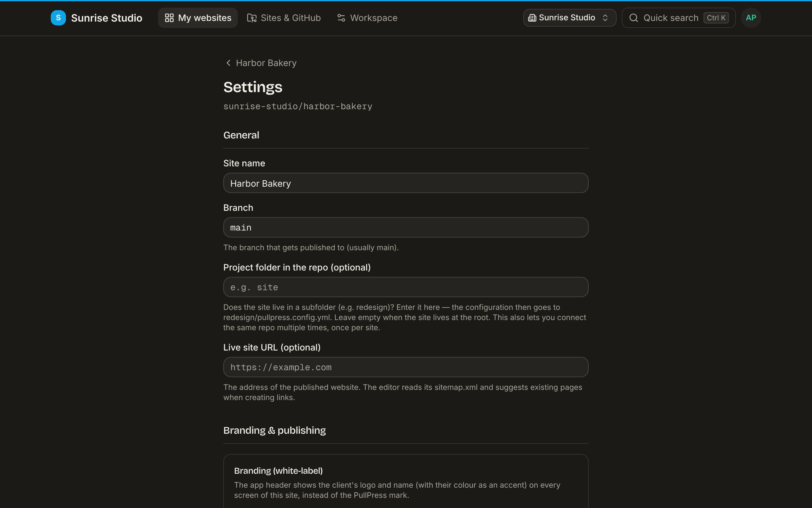Click the Sunrise Studio logo icon
The width and height of the screenshot is (812, 508).
[58, 18]
